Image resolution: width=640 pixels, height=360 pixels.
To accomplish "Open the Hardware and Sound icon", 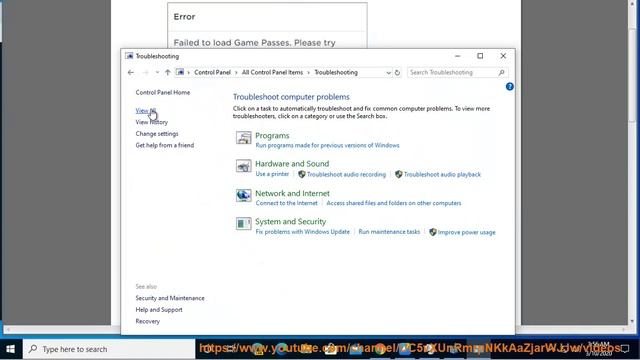I will click(243, 166).
